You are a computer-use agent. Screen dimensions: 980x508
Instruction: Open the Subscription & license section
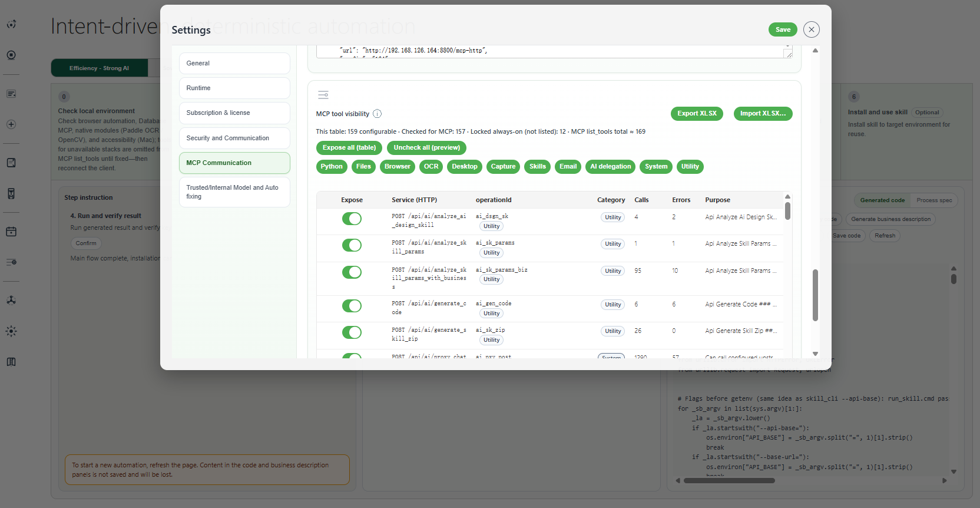tap(234, 113)
